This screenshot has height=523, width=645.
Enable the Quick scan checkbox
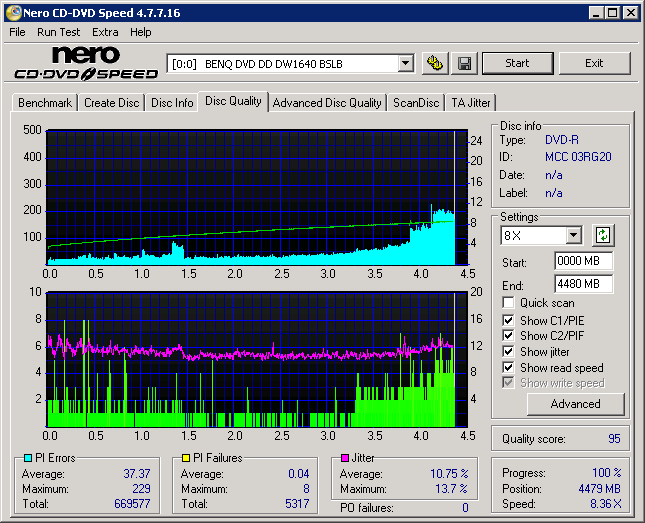509,303
